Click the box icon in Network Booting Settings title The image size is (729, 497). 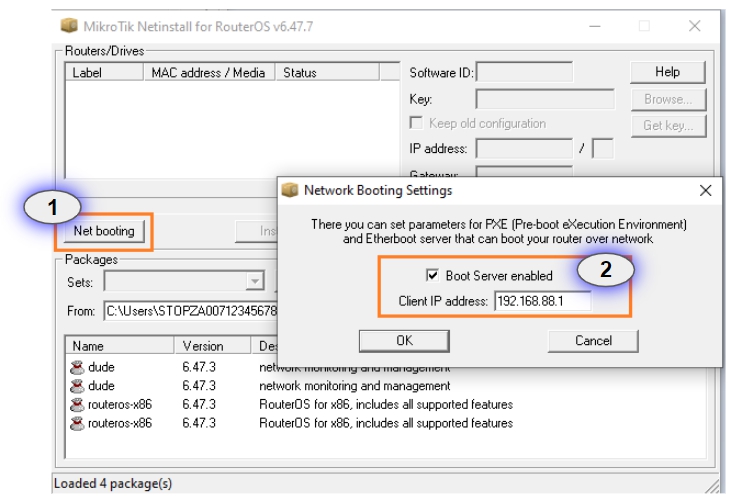point(290,190)
